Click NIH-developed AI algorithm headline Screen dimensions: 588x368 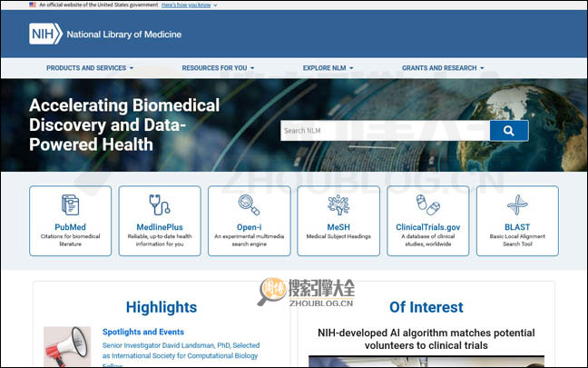(x=426, y=339)
